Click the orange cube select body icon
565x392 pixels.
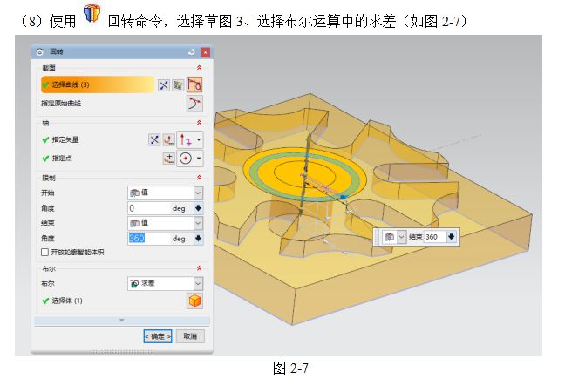194,301
